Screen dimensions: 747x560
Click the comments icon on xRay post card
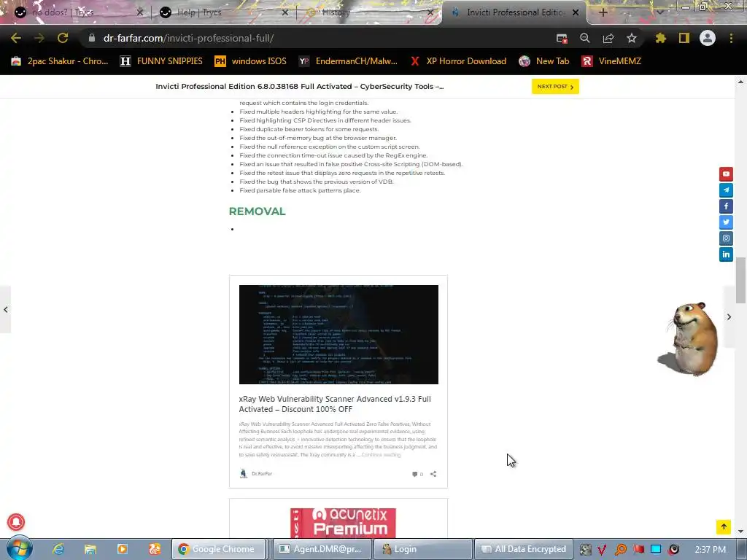coord(415,474)
